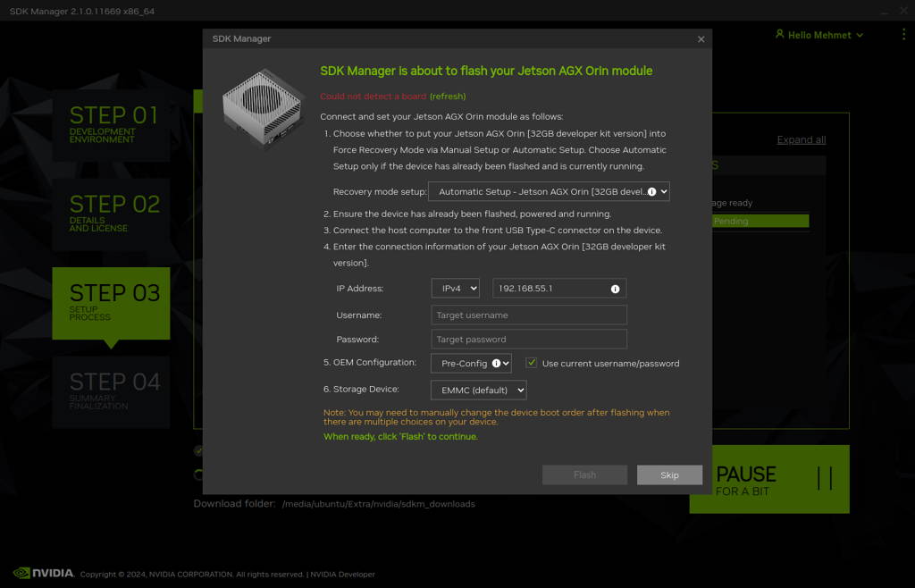915x588 pixels.
Task: Toggle Use current username/password checkbox
Action: 531,363
